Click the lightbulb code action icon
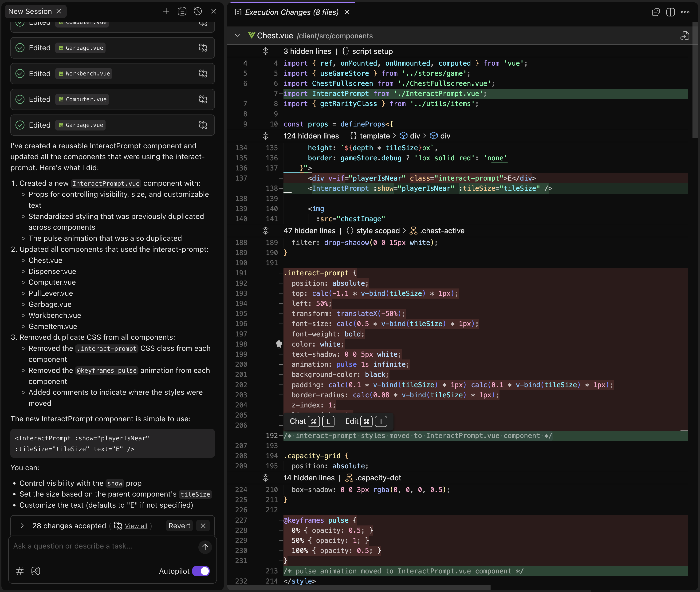The width and height of the screenshot is (700, 592). [x=279, y=344]
